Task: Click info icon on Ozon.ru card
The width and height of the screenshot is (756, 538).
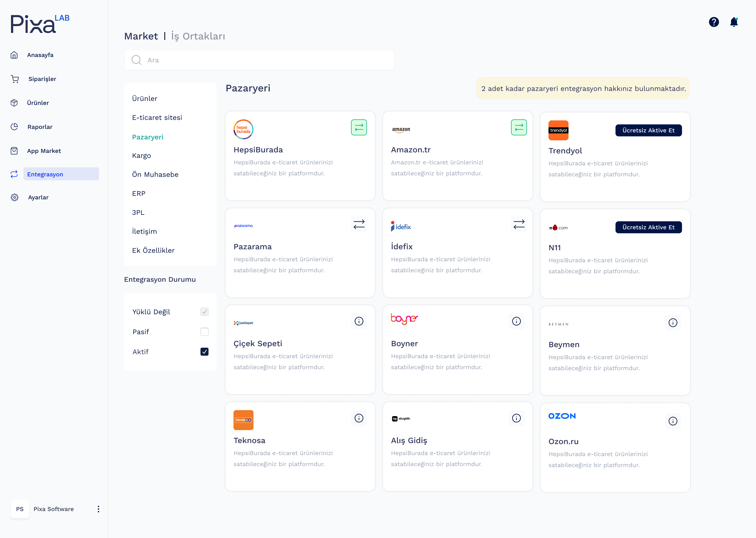Action: click(x=673, y=421)
